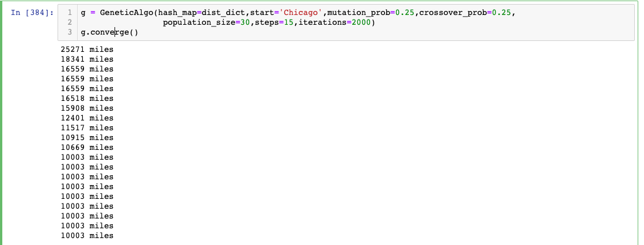Click the 25271 miles output line
Viewport: 644px width, 245px height.
[x=87, y=50]
